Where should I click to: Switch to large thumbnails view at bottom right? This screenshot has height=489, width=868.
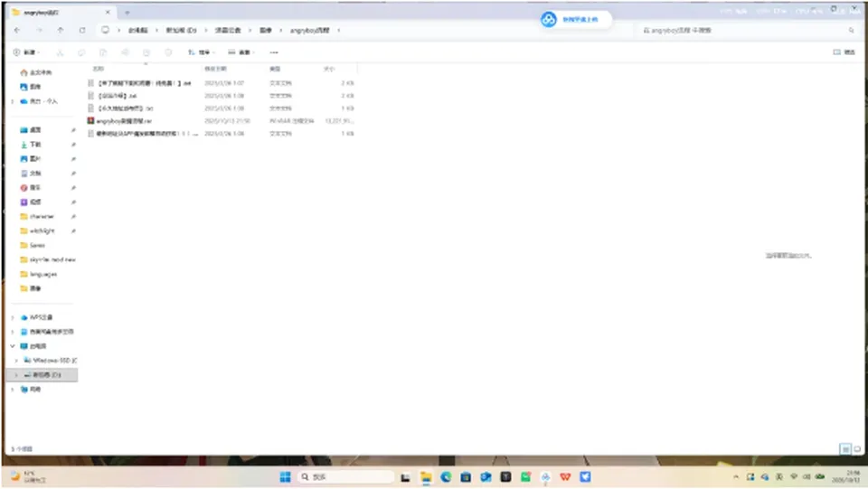pyautogui.click(x=857, y=449)
